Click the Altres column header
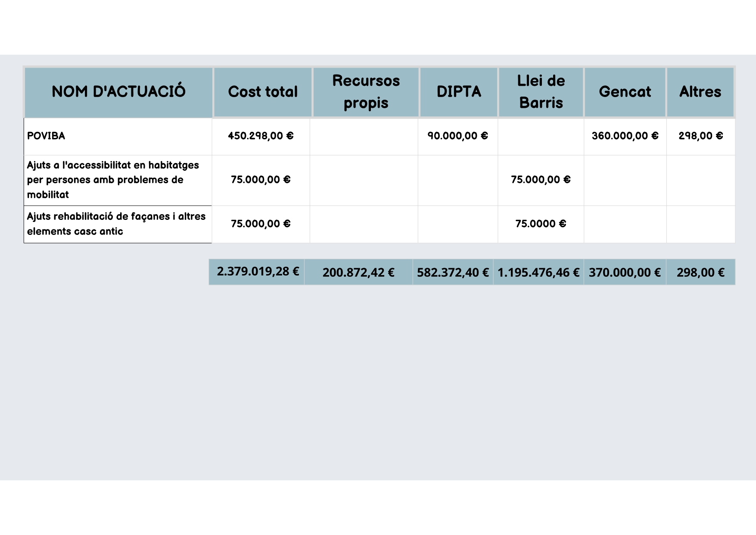 (x=700, y=92)
